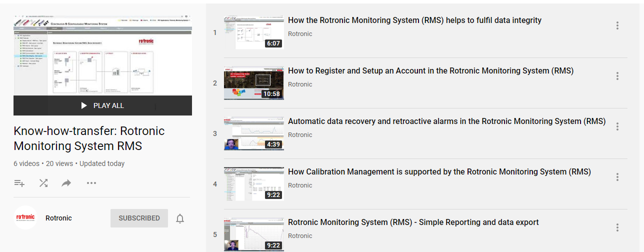
Task: Click the SUBSCRIBED button
Action: [x=139, y=218]
